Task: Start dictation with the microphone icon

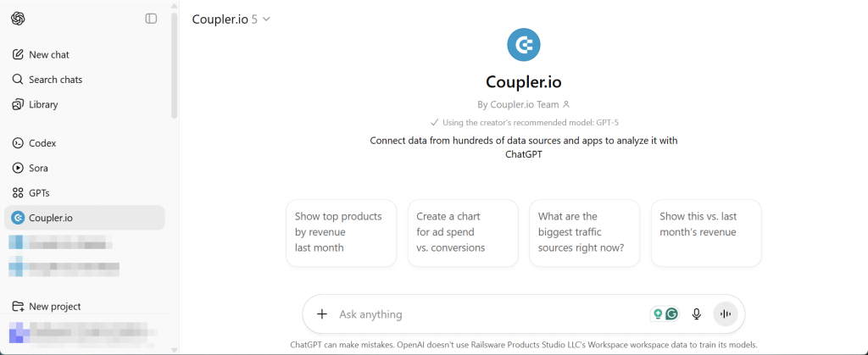Action: click(697, 314)
